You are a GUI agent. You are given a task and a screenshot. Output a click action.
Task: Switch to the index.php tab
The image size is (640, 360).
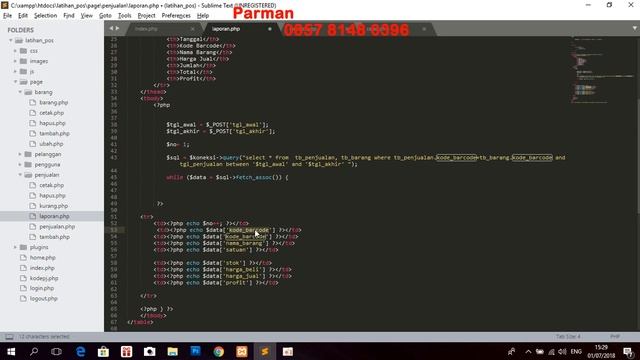point(146,29)
